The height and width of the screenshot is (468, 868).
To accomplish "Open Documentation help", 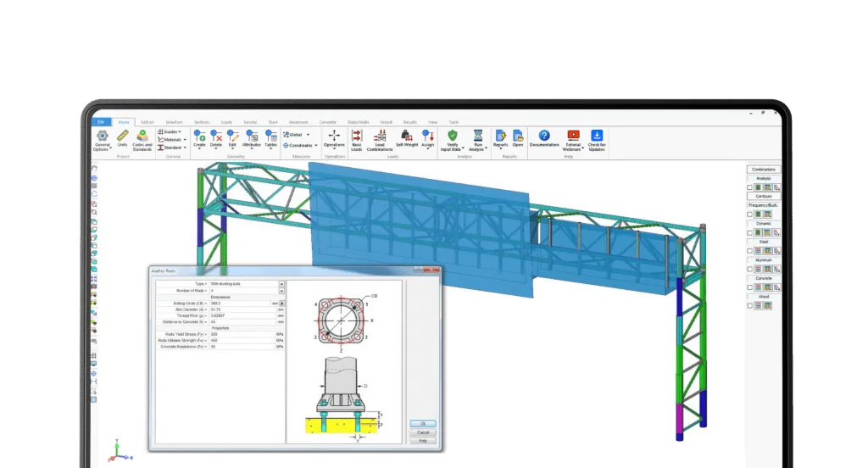I will 544,138.
